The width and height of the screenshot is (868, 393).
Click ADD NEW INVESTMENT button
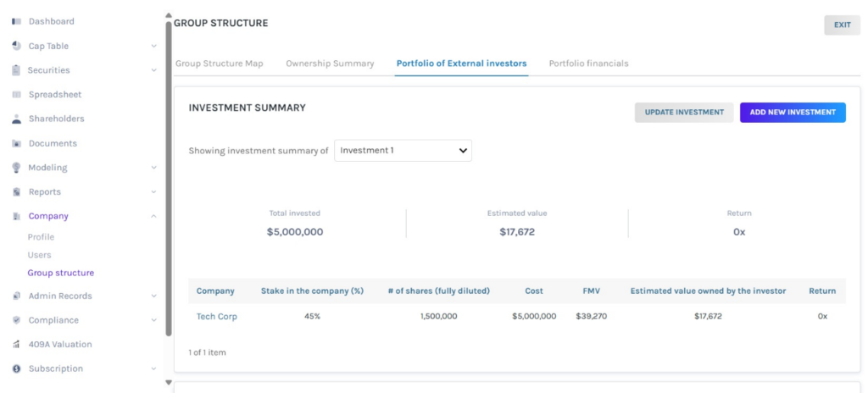[x=793, y=113]
